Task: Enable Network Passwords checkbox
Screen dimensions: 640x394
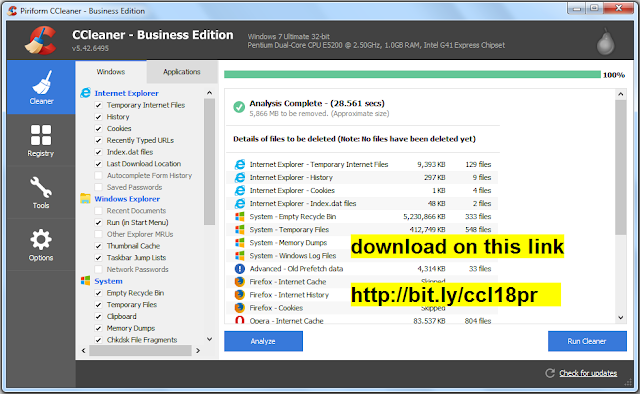Action: click(98, 269)
